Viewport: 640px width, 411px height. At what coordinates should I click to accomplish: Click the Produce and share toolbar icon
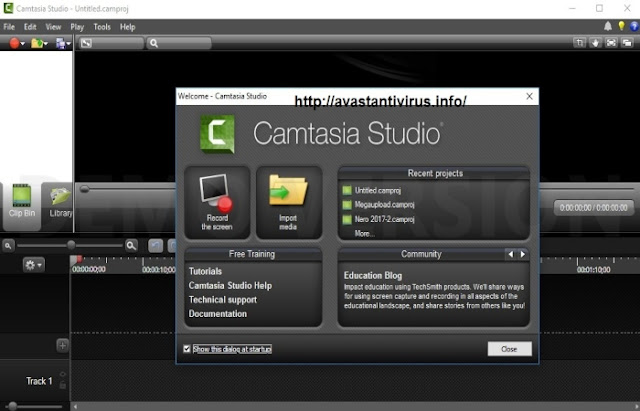pos(60,43)
